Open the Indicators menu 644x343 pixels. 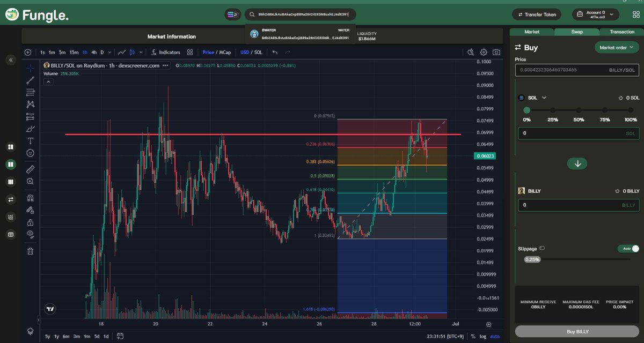(x=165, y=52)
